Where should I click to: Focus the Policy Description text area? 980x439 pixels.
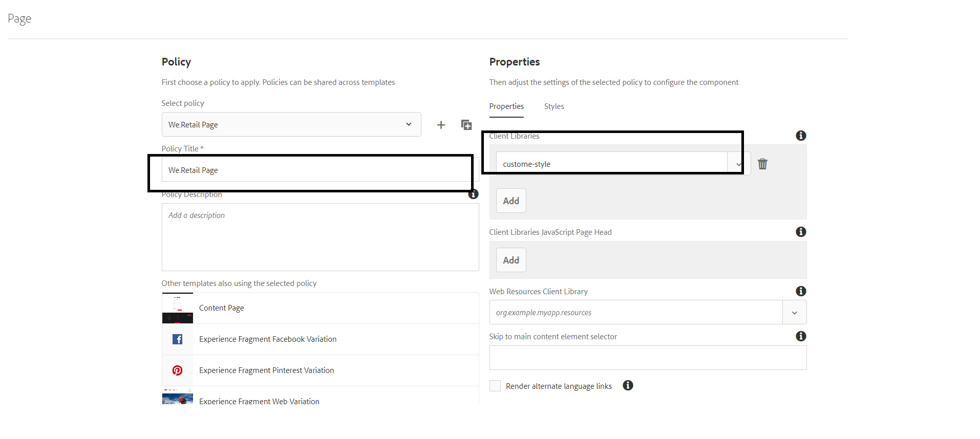point(321,237)
